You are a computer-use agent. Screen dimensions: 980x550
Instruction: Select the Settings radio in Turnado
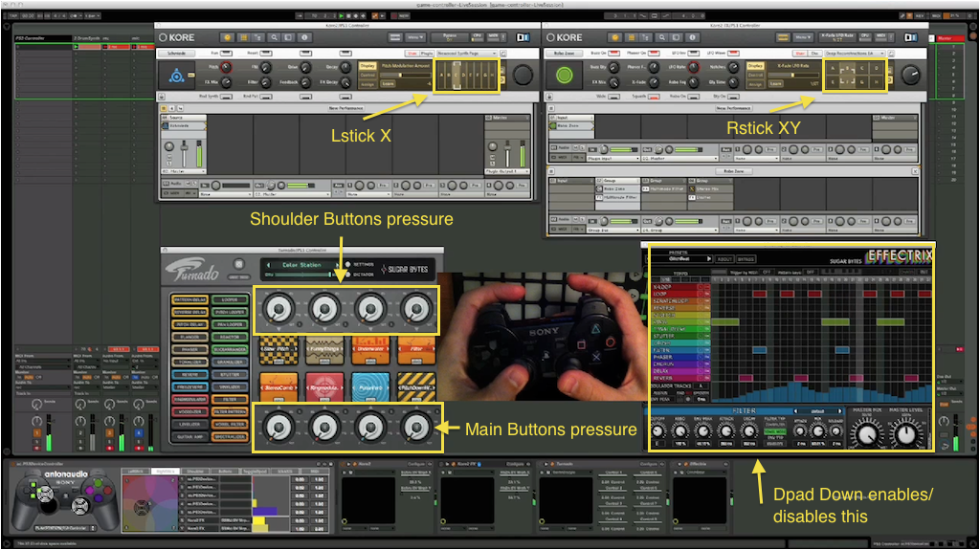[347, 264]
